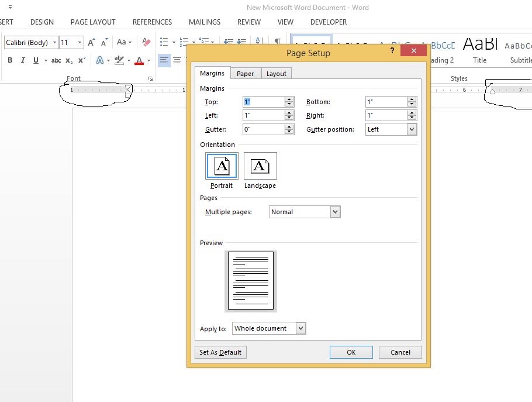Choose Landscape orientation

click(260, 166)
